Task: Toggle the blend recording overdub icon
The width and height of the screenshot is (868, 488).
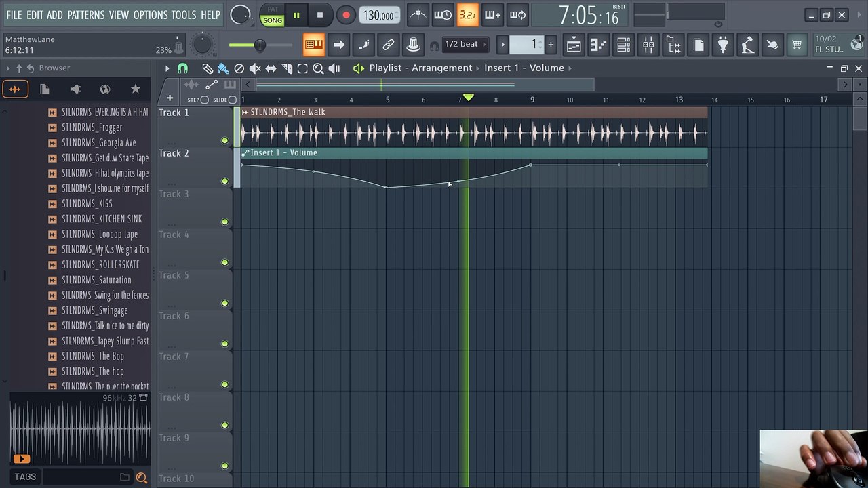Action: (493, 14)
